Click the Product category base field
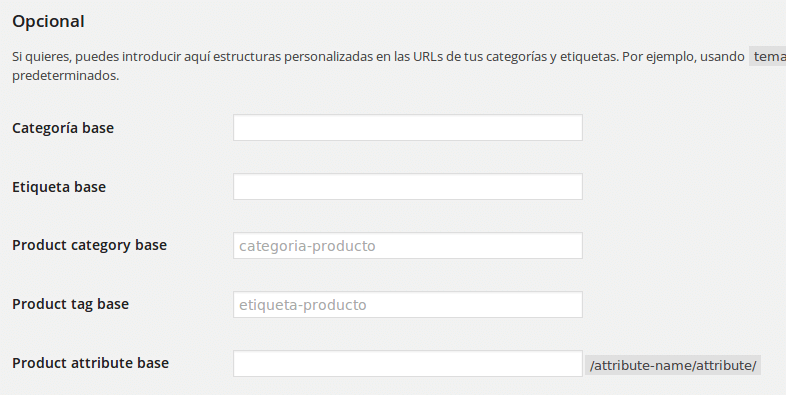The width and height of the screenshot is (786, 395). 408,246
